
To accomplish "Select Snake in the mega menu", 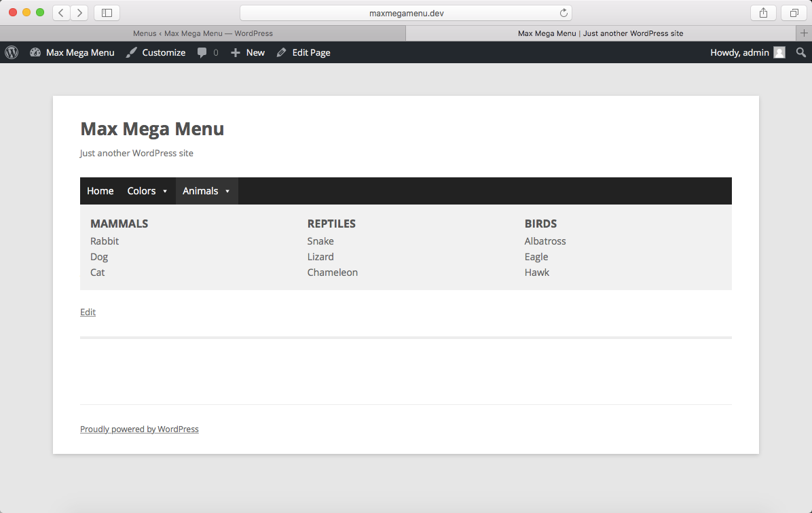I will [x=320, y=241].
